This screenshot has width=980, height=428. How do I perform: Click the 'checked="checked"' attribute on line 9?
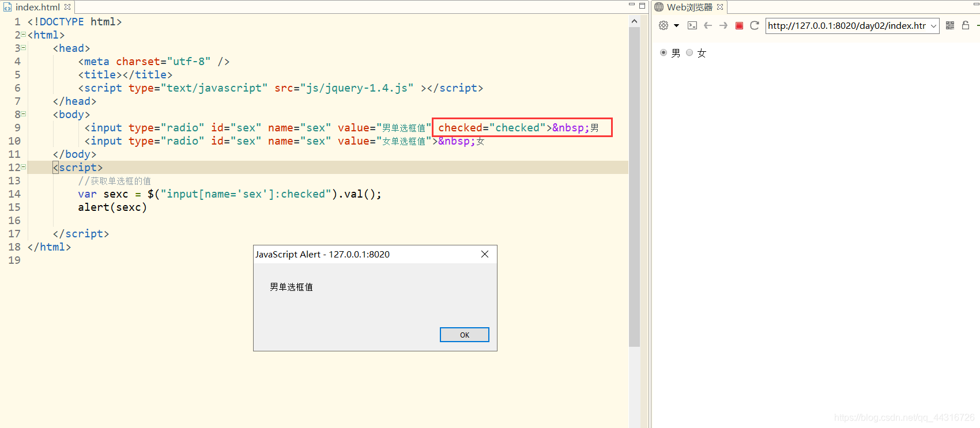click(492, 128)
